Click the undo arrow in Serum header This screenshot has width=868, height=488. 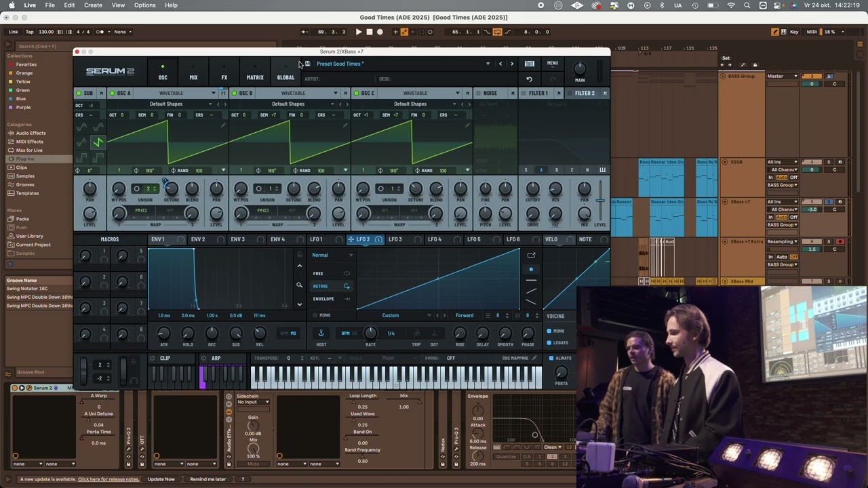coord(529,79)
